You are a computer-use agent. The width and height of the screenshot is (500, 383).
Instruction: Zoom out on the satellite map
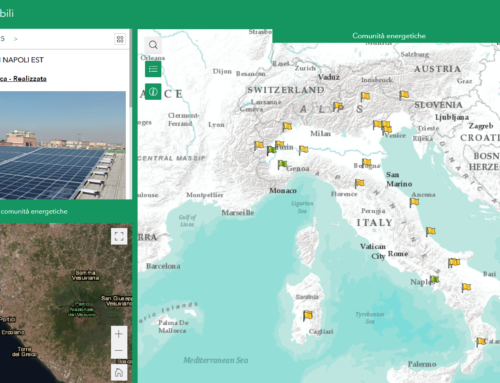(x=119, y=351)
